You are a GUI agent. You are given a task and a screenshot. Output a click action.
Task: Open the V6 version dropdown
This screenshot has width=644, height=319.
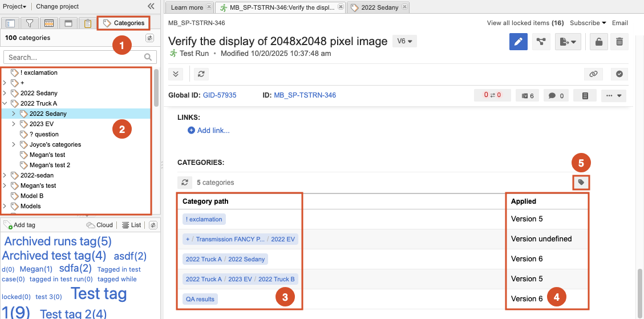point(404,41)
